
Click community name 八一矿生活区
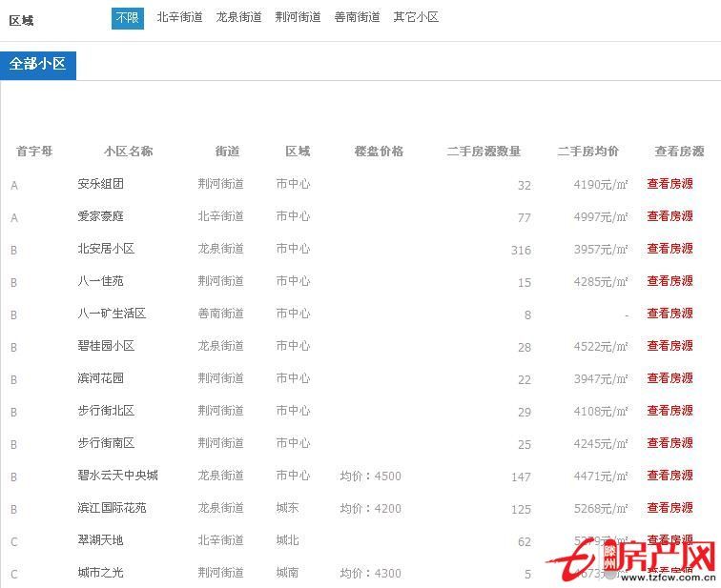pyautogui.click(x=112, y=314)
